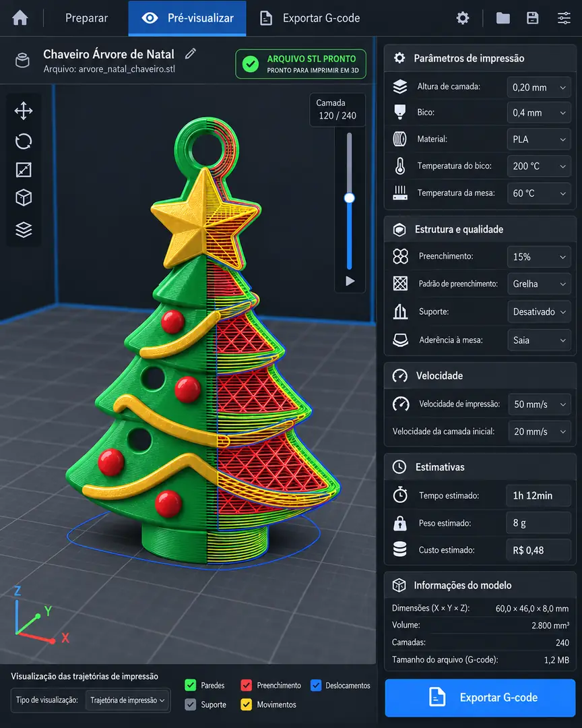Switch to the Pré-visualizar tab
The image size is (582, 728).
[x=187, y=18]
